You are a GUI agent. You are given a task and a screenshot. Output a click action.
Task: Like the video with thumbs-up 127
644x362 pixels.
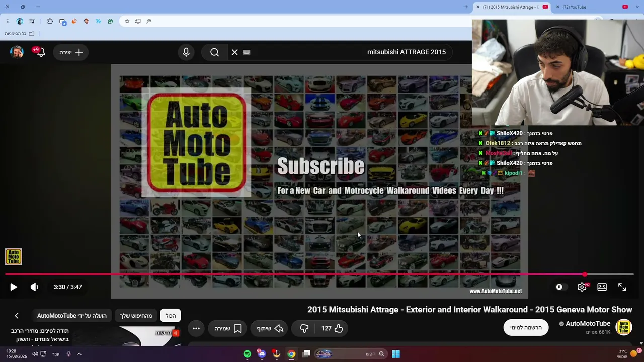click(333, 328)
